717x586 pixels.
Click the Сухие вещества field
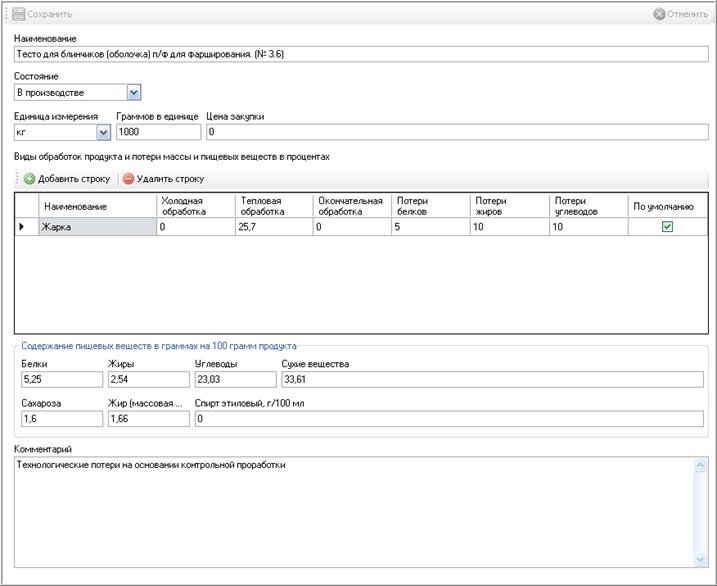click(492, 379)
